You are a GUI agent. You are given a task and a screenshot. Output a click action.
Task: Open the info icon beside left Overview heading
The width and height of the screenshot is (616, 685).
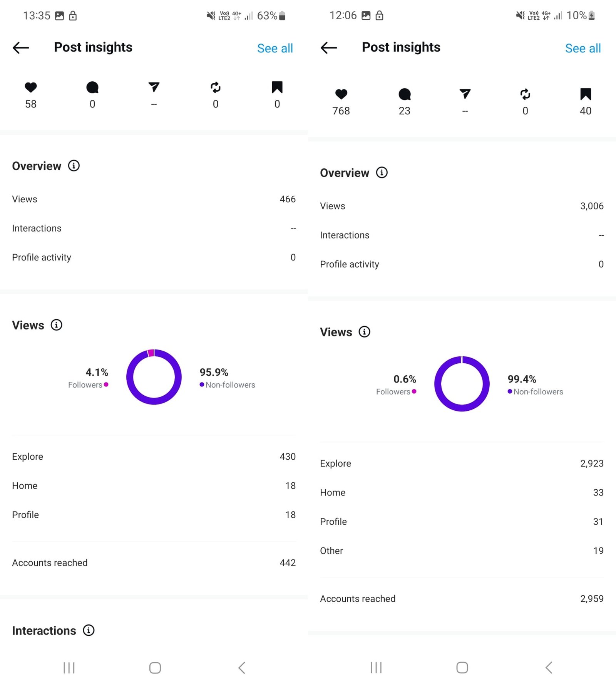tap(74, 166)
